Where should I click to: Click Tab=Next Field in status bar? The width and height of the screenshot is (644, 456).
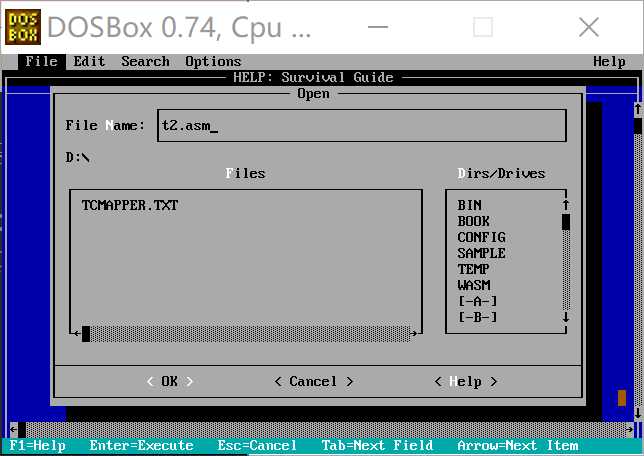pos(377,446)
